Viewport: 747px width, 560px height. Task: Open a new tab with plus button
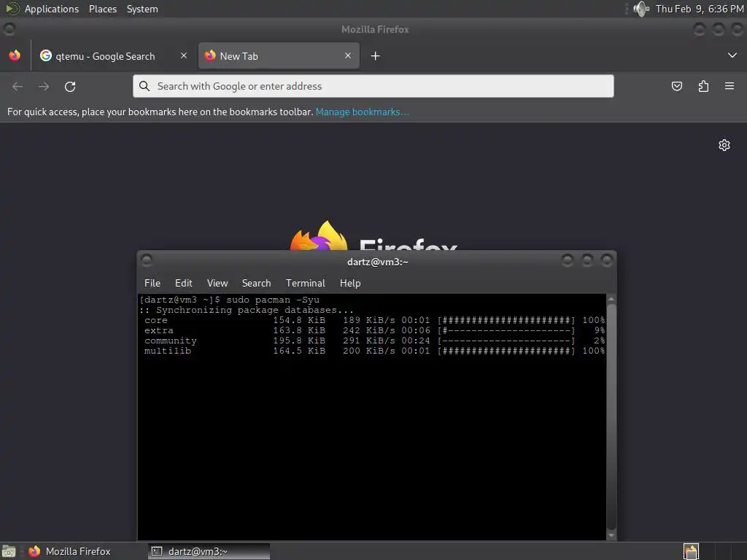tap(376, 56)
